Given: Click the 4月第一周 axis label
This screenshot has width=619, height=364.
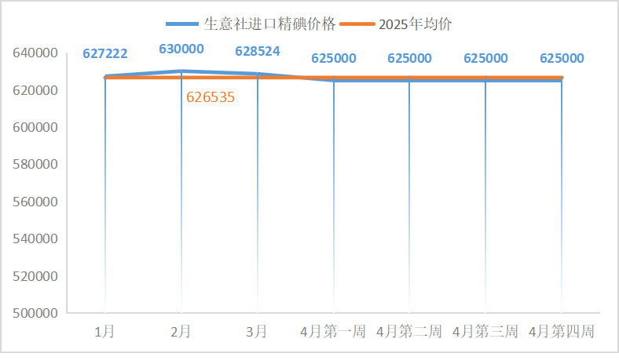Looking at the screenshot, I should (333, 332).
